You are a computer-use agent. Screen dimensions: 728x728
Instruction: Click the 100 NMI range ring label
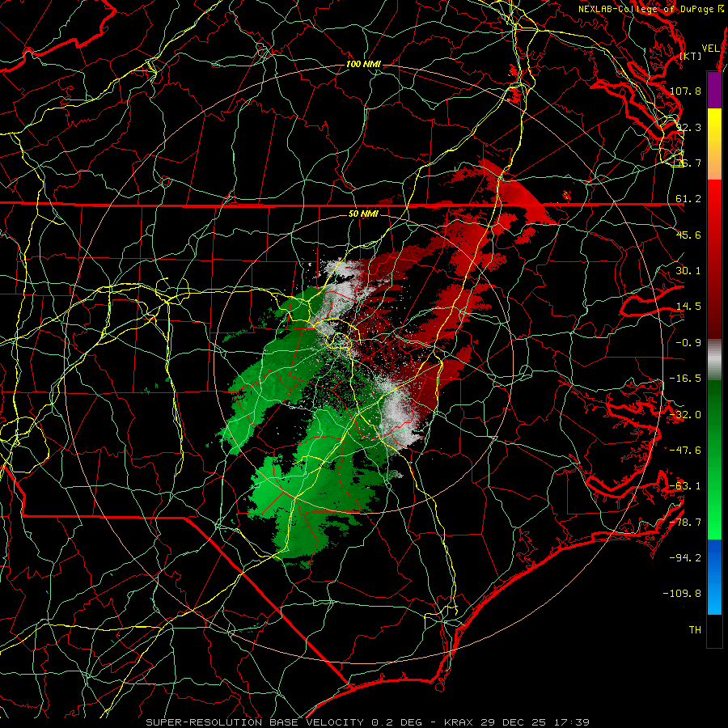tap(363, 64)
